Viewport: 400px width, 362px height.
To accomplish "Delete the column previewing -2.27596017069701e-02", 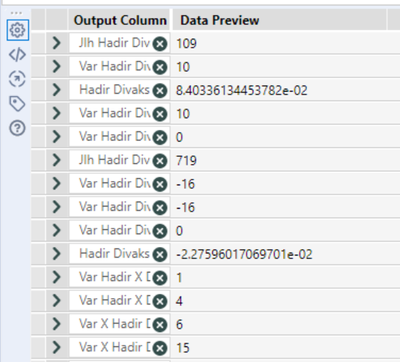I will tap(160, 255).
